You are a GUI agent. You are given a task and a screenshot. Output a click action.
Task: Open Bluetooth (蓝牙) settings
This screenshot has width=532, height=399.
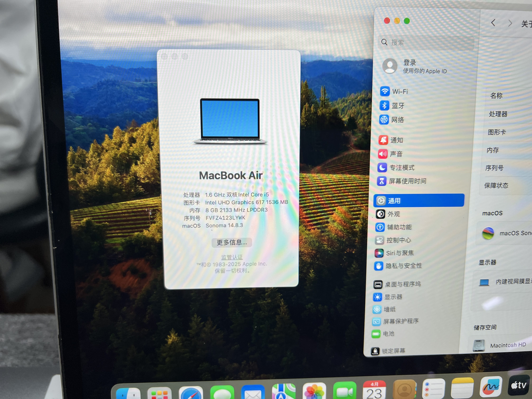[392, 106]
